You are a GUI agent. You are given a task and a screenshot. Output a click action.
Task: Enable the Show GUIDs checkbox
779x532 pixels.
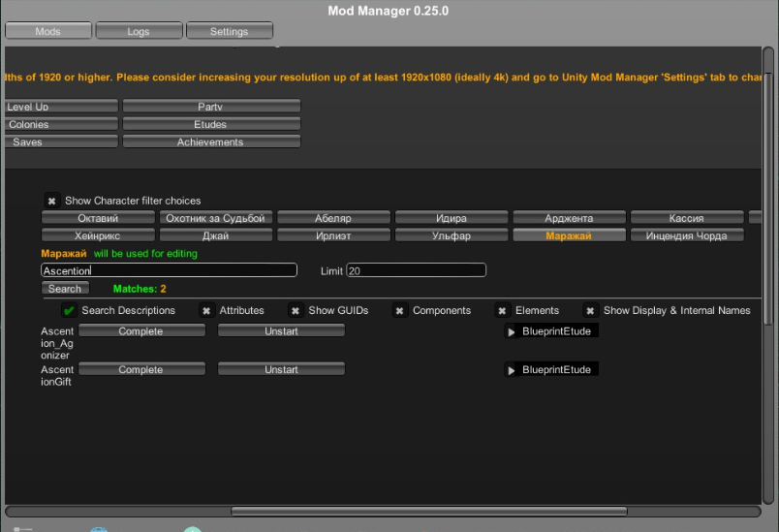click(296, 311)
